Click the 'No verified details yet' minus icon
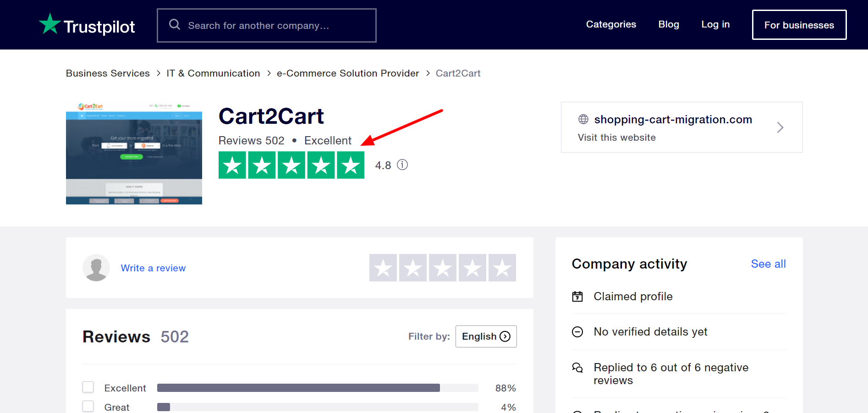Viewport: 868px width, 413px height. coord(578,331)
